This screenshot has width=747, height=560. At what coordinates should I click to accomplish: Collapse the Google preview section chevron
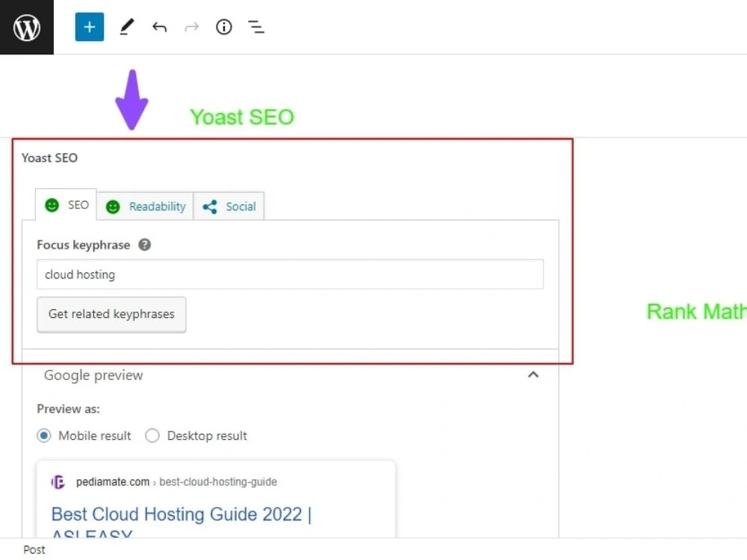533,375
